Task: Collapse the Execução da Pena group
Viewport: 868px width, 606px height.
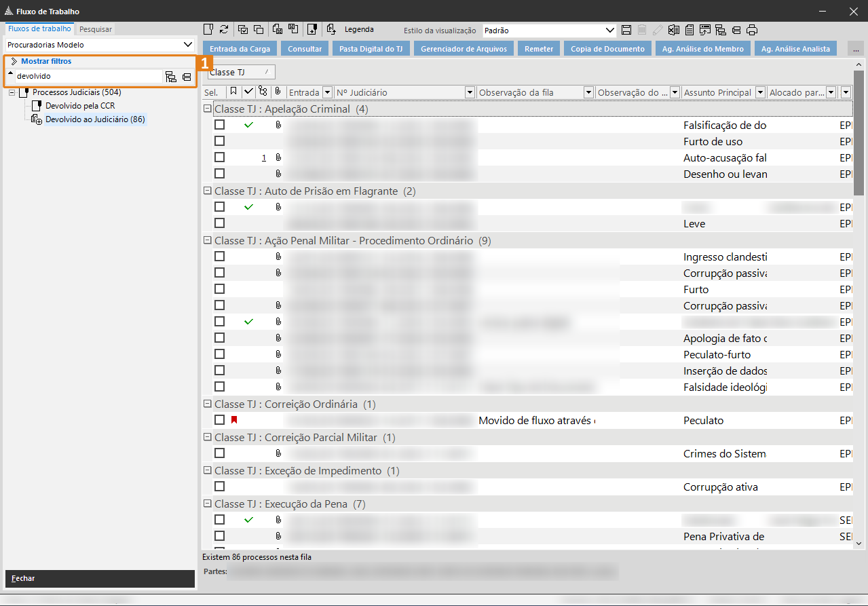Action: (208, 504)
